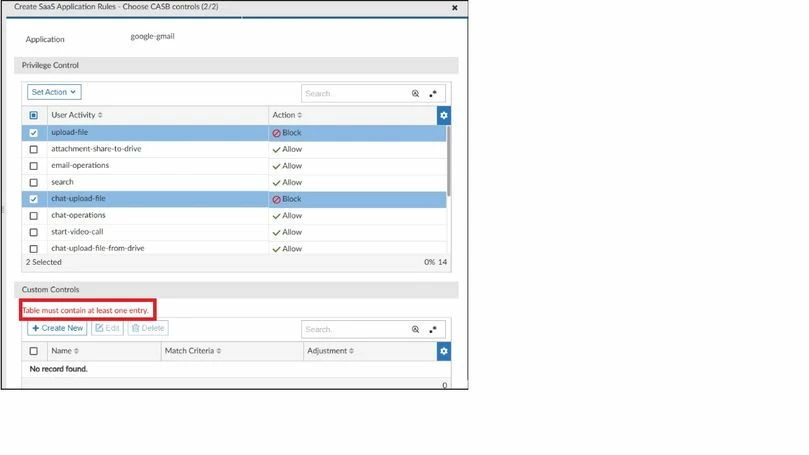The width and height of the screenshot is (809, 455).
Task: Toggle the select-all checkbox in the User Activity header
Action: [34, 115]
